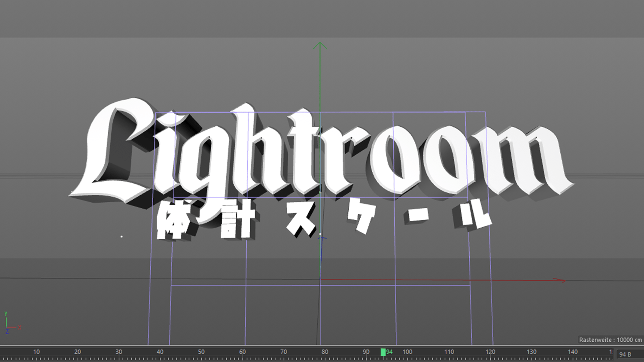Jump to frame 140 on timeline ruler
This screenshot has width=644, height=362.
click(573, 352)
